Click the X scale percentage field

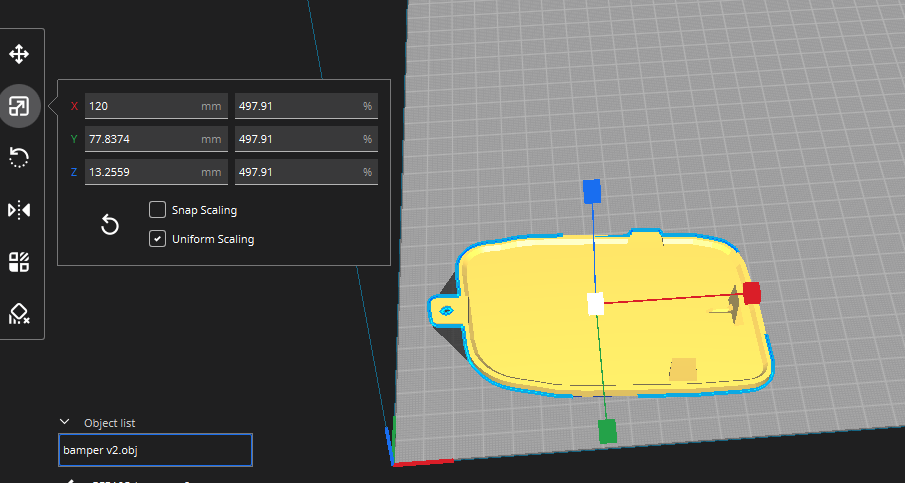pos(306,106)
